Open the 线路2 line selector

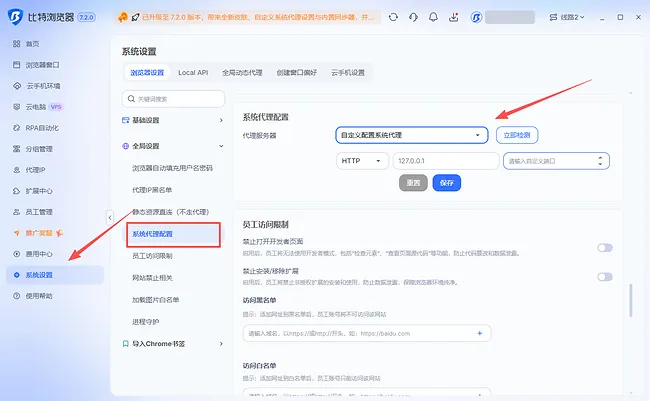pos(567,17)
